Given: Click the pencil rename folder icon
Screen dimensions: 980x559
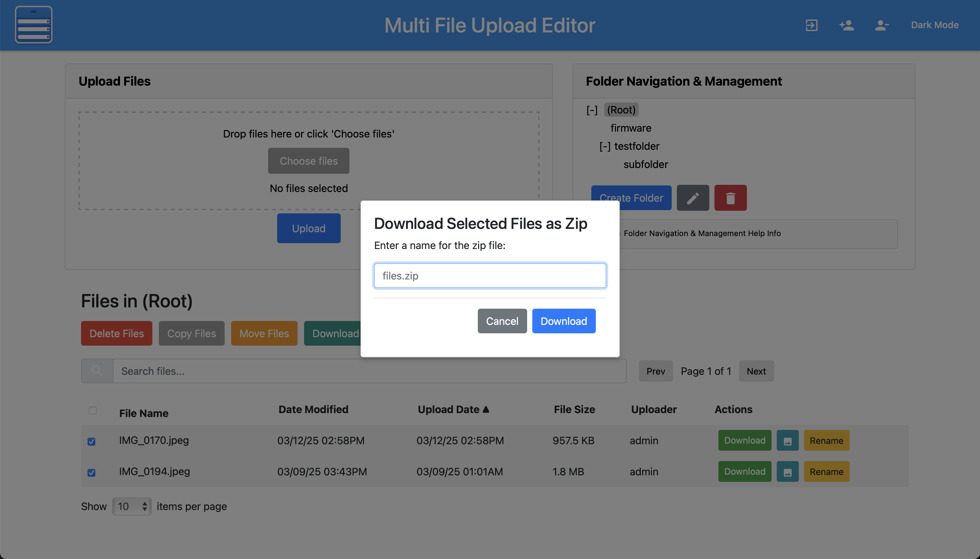Looking at the screenshot, I should pyautogui.click(x=692, y=198).
